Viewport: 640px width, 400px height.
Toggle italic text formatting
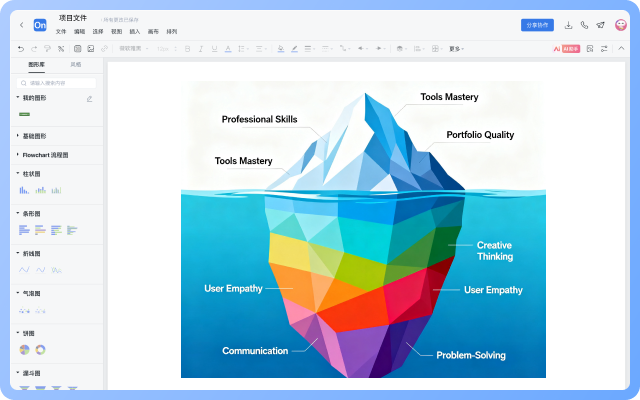(x=200, y=48)
